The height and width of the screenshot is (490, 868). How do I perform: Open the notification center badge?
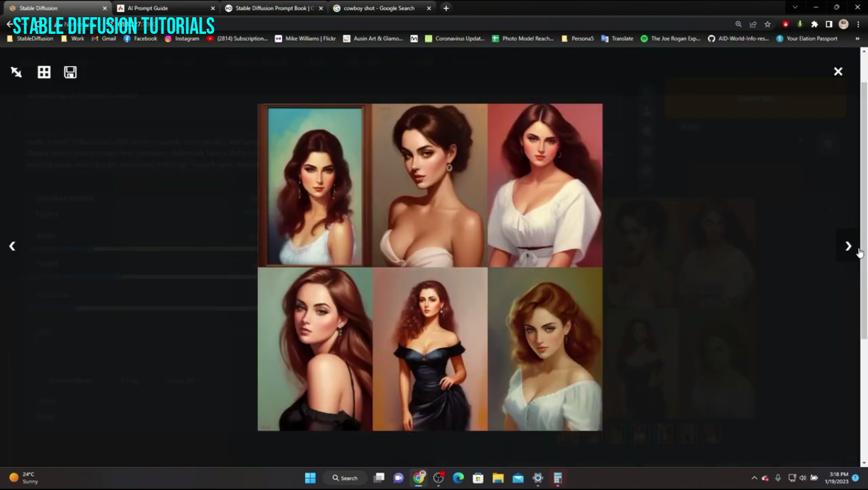tap(855, 478)
